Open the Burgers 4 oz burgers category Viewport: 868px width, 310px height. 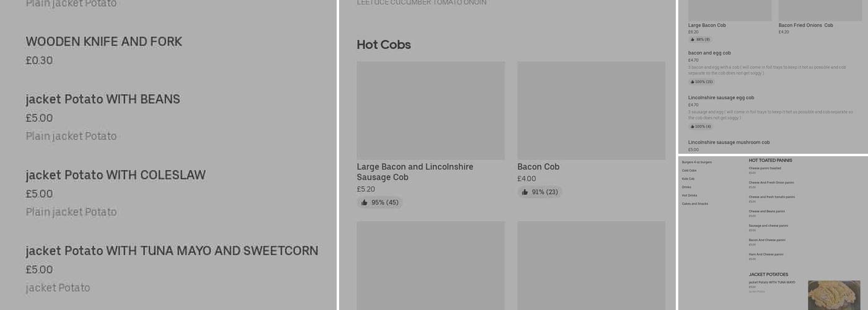point(696,162)
